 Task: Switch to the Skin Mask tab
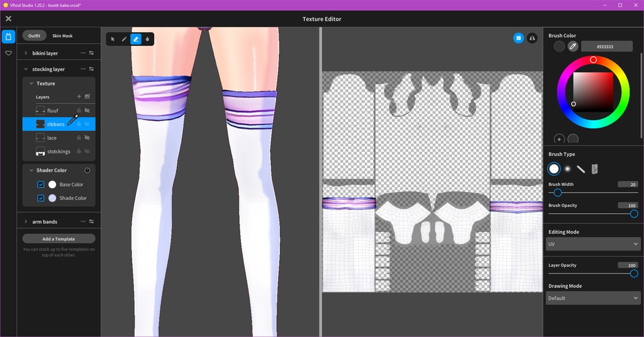(x=62, y=36)
